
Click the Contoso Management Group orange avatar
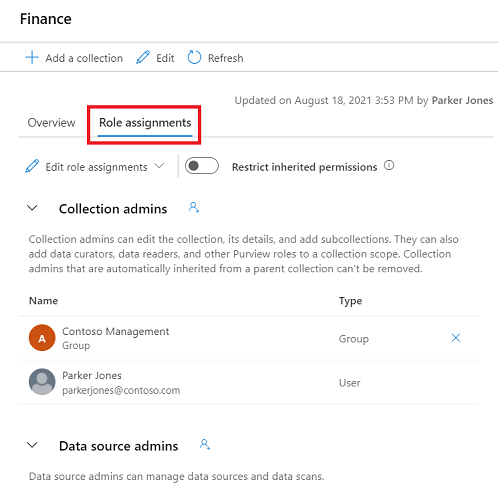point(42,338)
